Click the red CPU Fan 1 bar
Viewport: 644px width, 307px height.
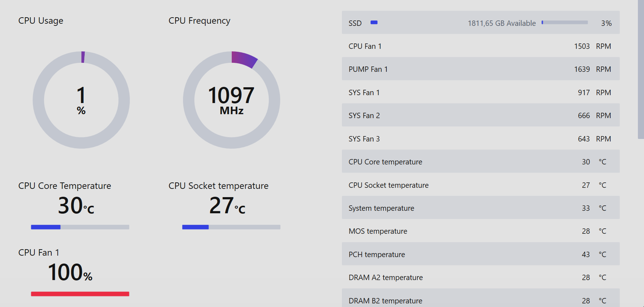[x=80, y=294]
